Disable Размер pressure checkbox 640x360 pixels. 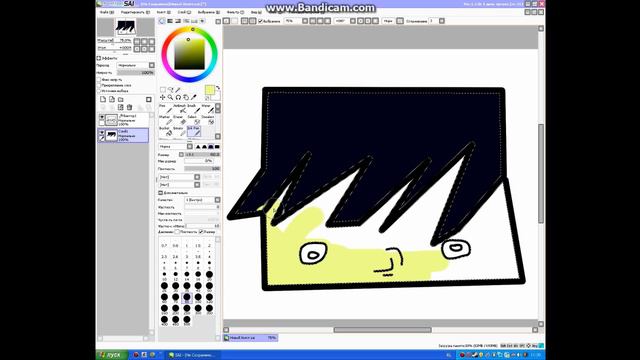[201, 231]
